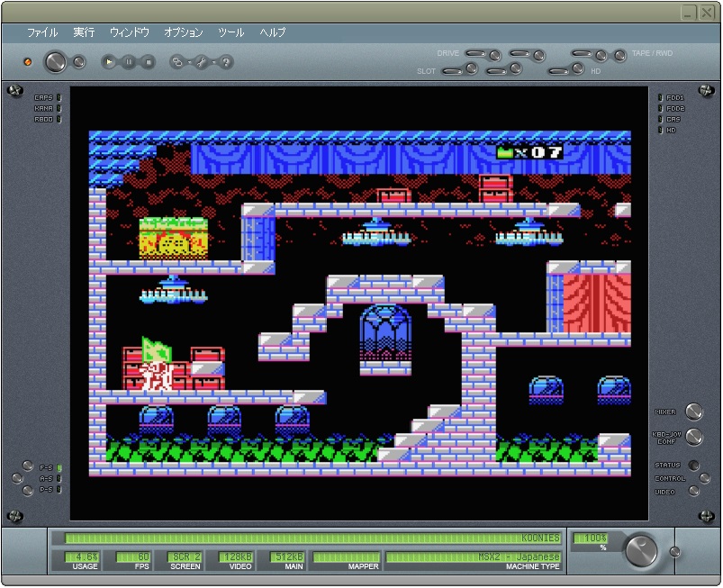The height and width of the screenshot is (588, 723).
Task: Expand the arrow next to window size icon
Action: [189, 62]
